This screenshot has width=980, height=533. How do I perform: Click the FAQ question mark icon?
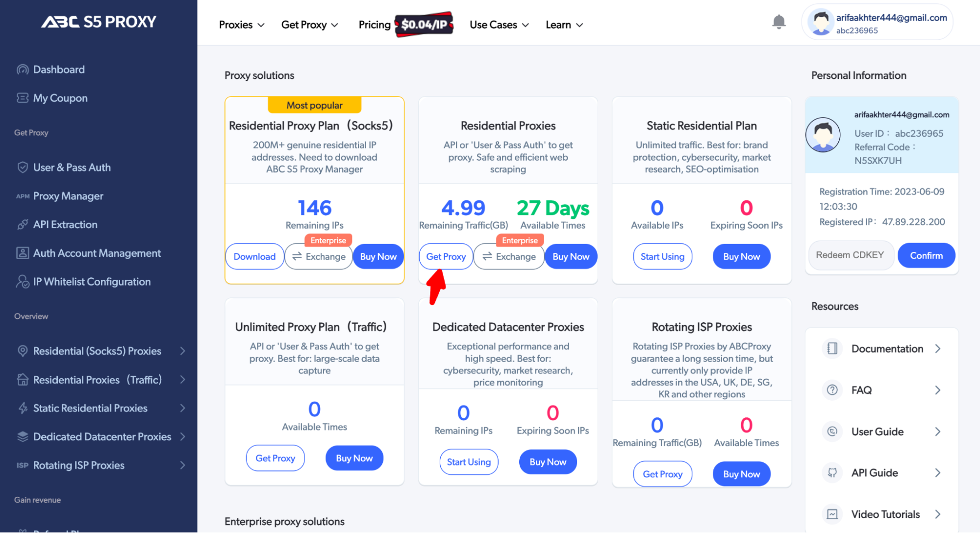[x=832, y=390]
